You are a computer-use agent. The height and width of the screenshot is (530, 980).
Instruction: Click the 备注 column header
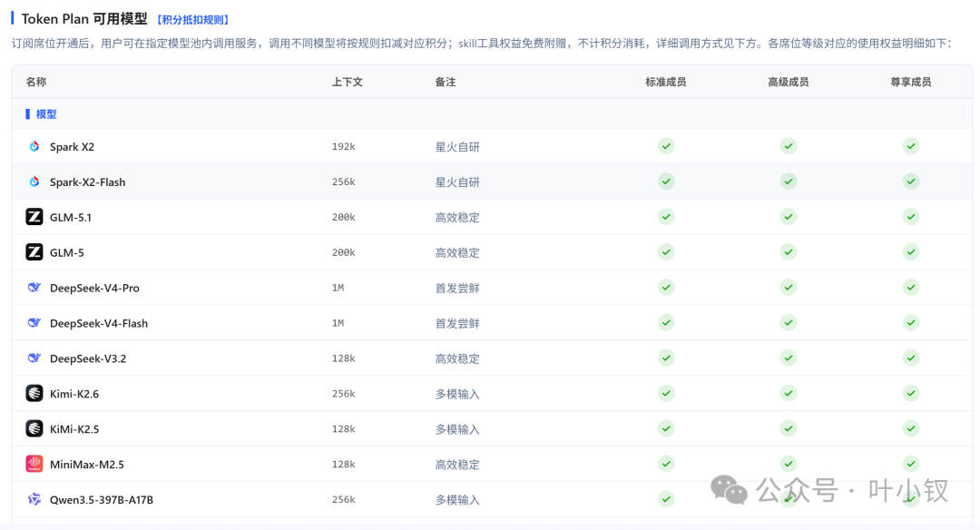pos(446,82)
